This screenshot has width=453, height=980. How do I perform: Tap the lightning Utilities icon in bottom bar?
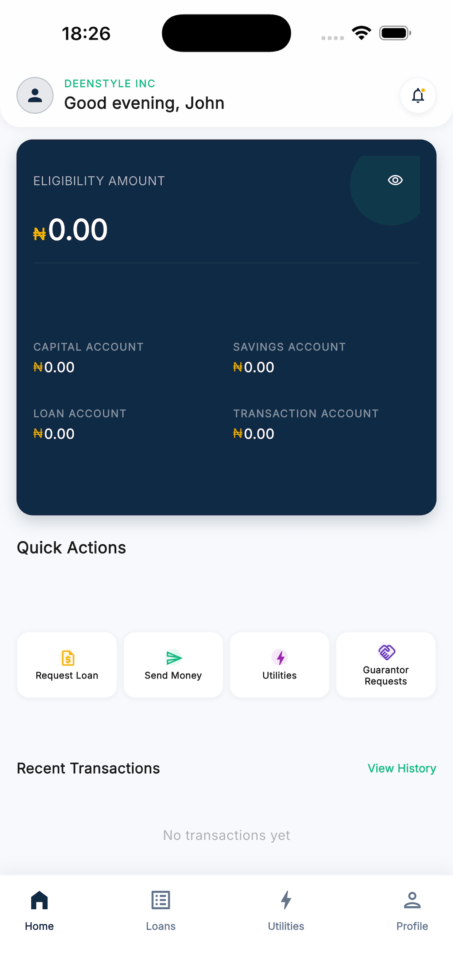click(x=286, y=900)
